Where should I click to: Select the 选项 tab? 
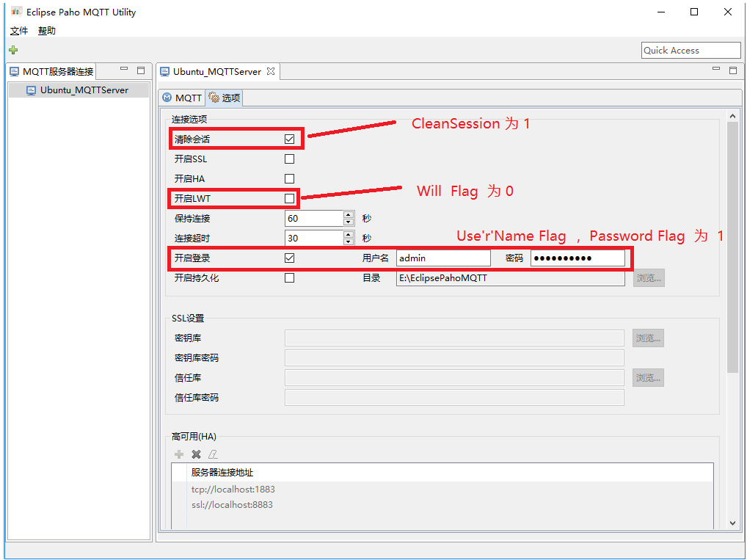coord(225,98)
